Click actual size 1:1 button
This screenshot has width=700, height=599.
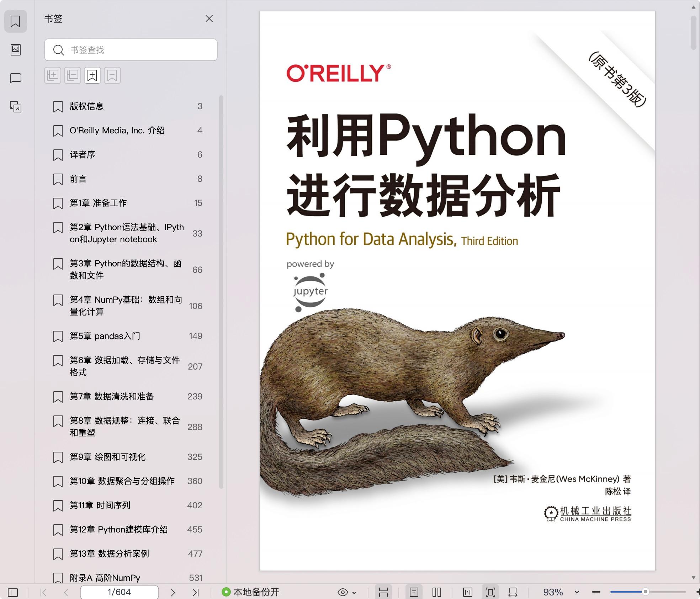(468, 592)
